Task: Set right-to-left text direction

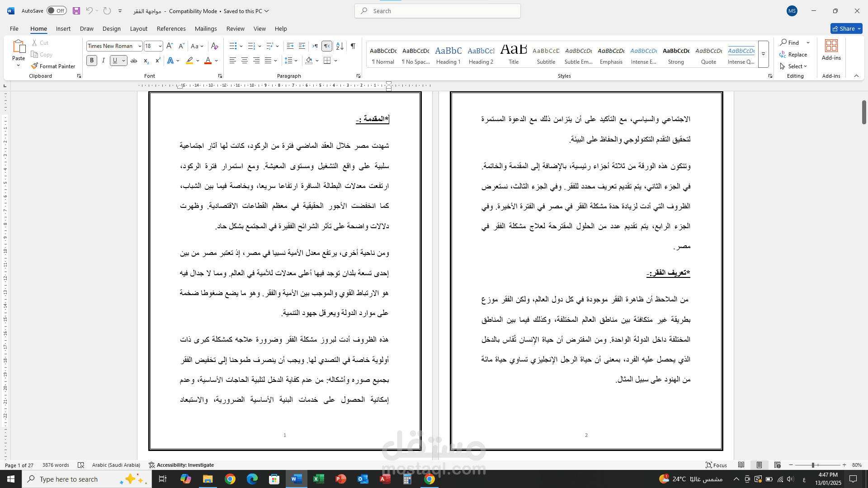Action: 327,46
